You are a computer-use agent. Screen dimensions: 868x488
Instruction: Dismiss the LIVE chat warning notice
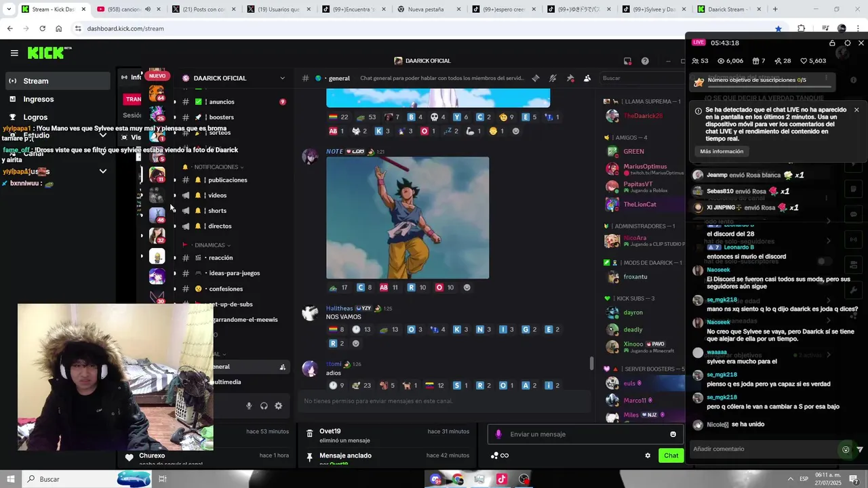coord(856,110)
